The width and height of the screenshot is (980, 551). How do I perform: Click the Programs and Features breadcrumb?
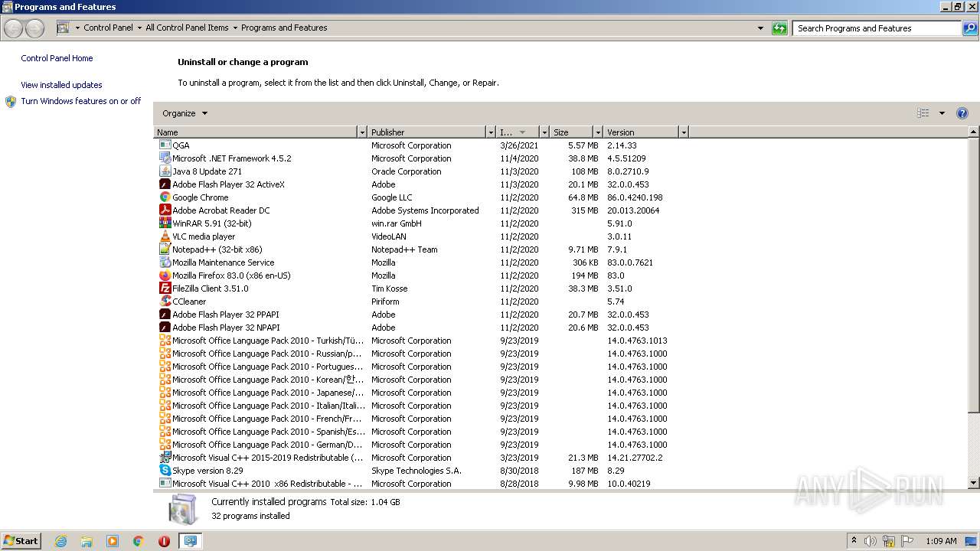coord(284,28)
